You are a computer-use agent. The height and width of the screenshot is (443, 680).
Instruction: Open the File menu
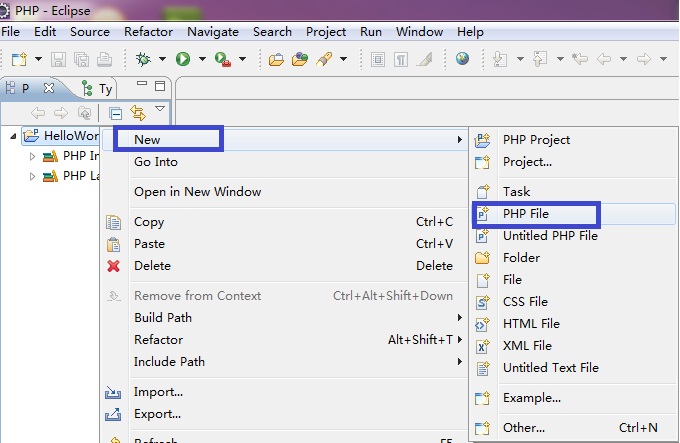(10, 32)
